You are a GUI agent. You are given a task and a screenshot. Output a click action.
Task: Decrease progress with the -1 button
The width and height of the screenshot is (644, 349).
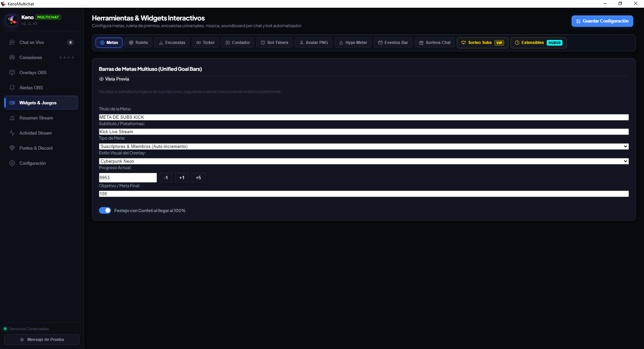pyautogui.click(x=166, y=178)
